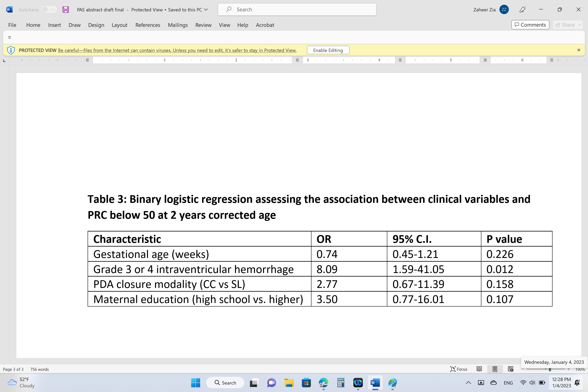This screenshot has height=392, width=588.
Task: Click the ENG language indicator
Action: [x=508, y=383]
